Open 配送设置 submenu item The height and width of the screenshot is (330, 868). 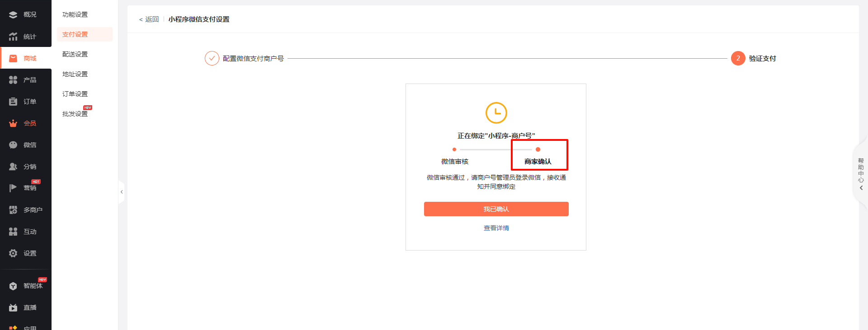75,54
